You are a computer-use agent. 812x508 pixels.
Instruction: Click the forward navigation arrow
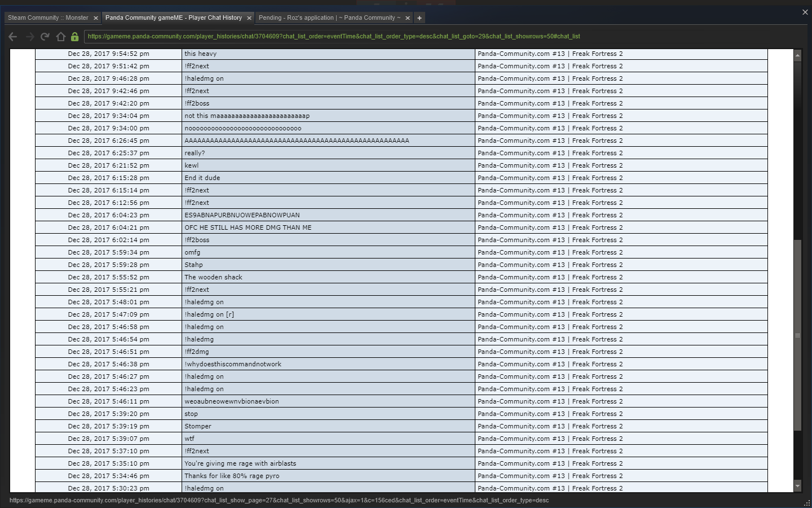(x=29, y=37)
